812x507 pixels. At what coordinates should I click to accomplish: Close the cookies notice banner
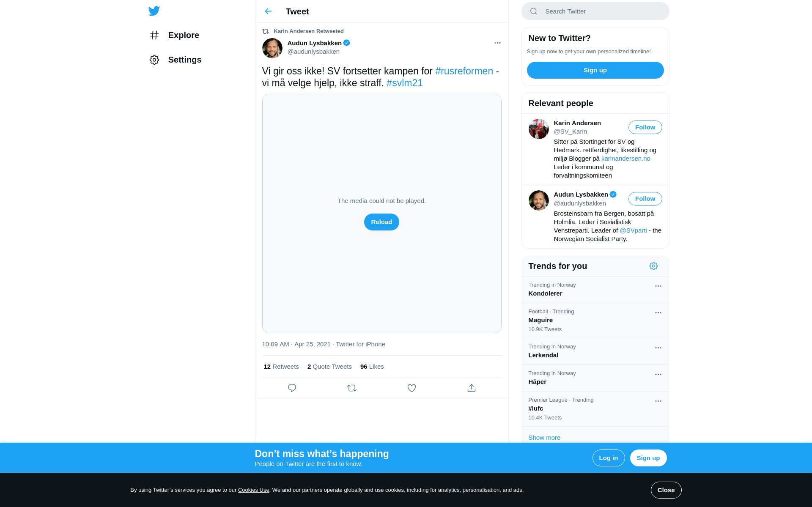(x=666, y=490)
